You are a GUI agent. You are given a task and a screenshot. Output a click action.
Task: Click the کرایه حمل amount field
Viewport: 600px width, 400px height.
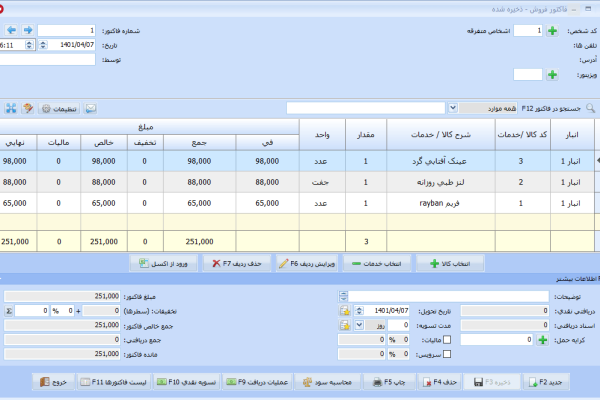[x=497, y=340]
